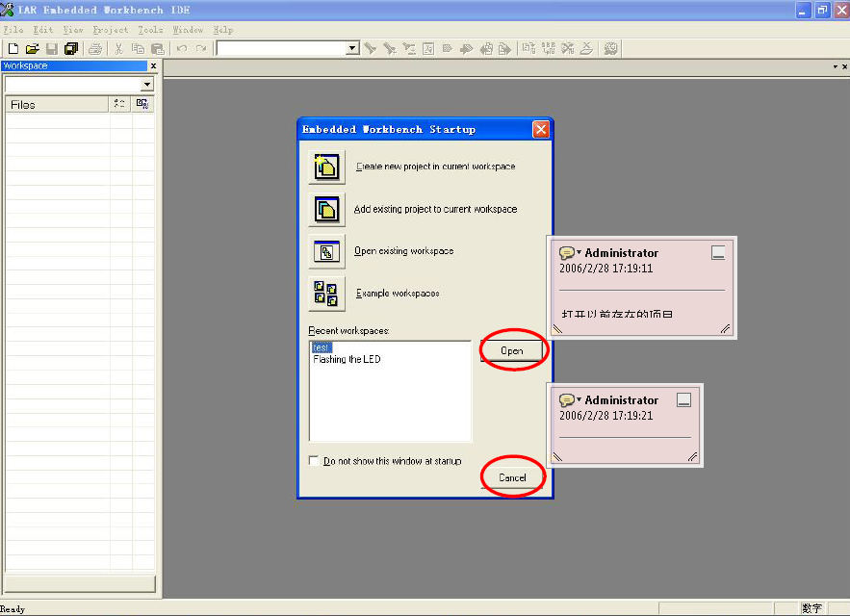Click the Paste clipboard toolbar icon
Image resolution: width=850 pixels, height=616 pixels.
pos(158,49)
